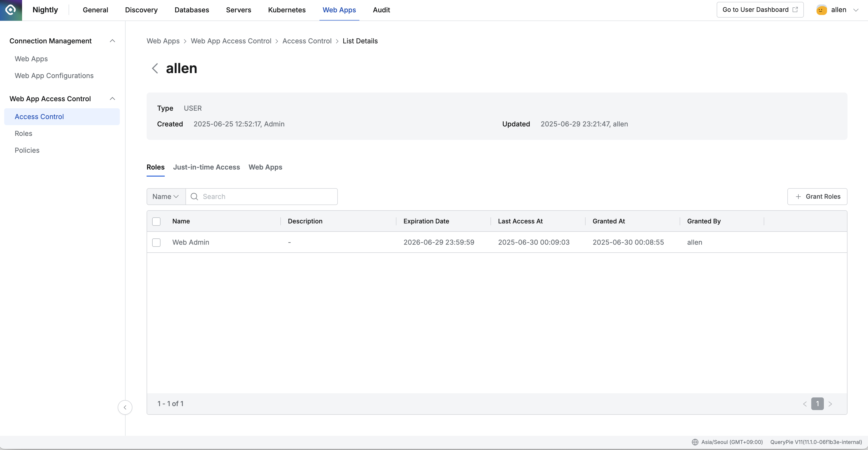The image size is (868, 450).
Task: Open Policies in the sidebar
Action: 27,150
